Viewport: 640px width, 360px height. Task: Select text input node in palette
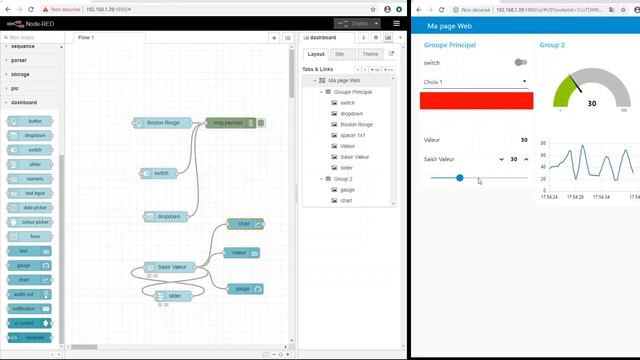30,193
